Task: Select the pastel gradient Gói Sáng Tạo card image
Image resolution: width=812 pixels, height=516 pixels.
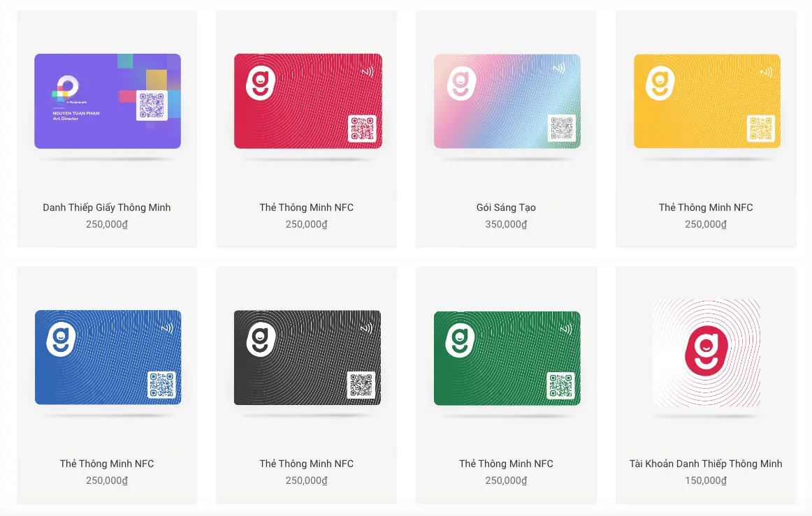Action: [x=507, y=101]
